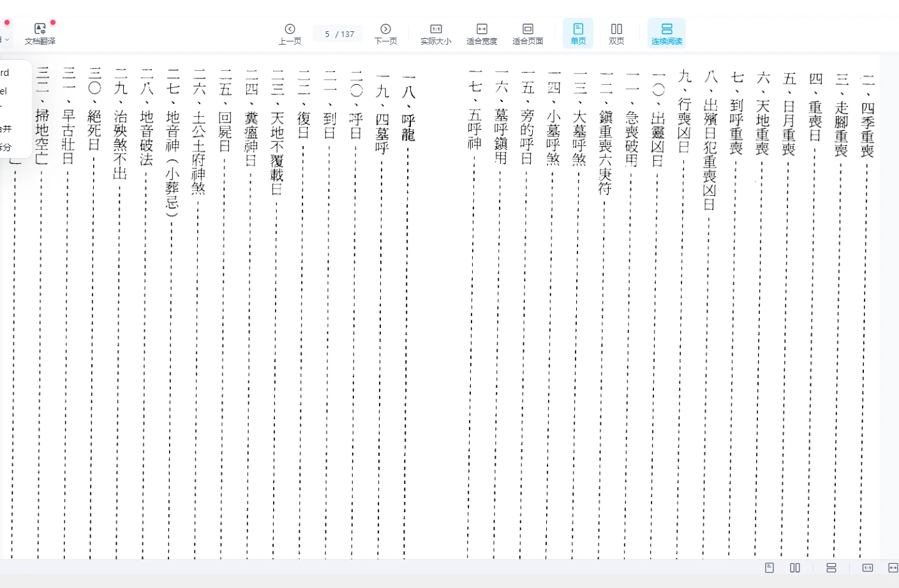
Task: Select the partially visible 'rd' menu entry
Action: pos(5,73)
